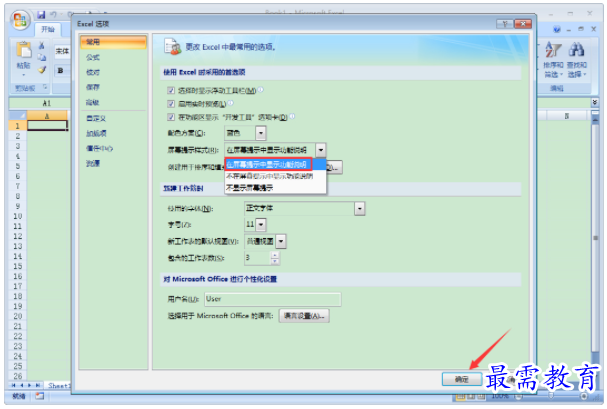The image size is (607, 409).
Task: Click the Format Painter brush icon
Action: (41, 70)
